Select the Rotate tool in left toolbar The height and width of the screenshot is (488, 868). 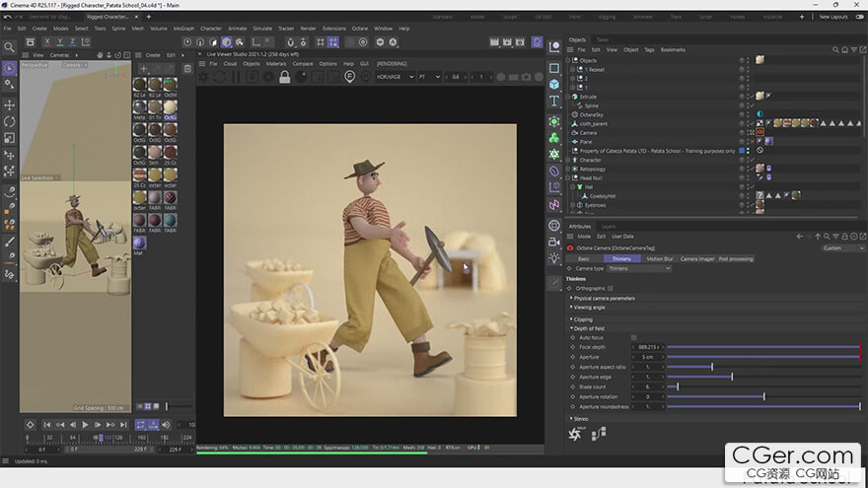[10, 121]
